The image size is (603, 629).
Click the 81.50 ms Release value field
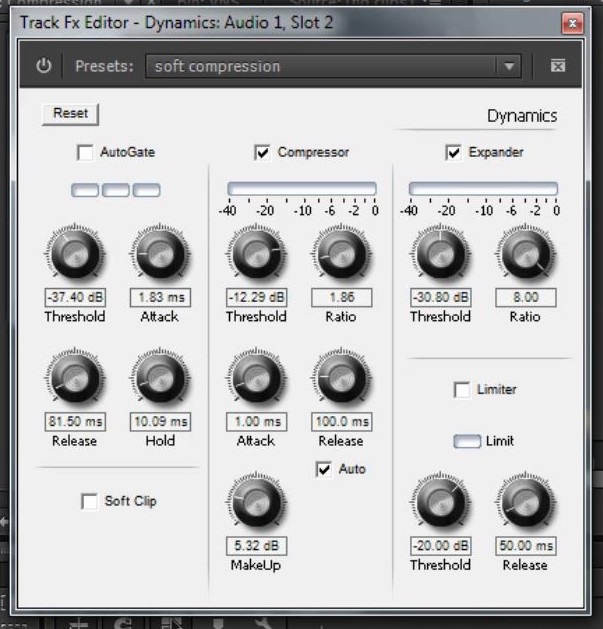click(75, 422)
